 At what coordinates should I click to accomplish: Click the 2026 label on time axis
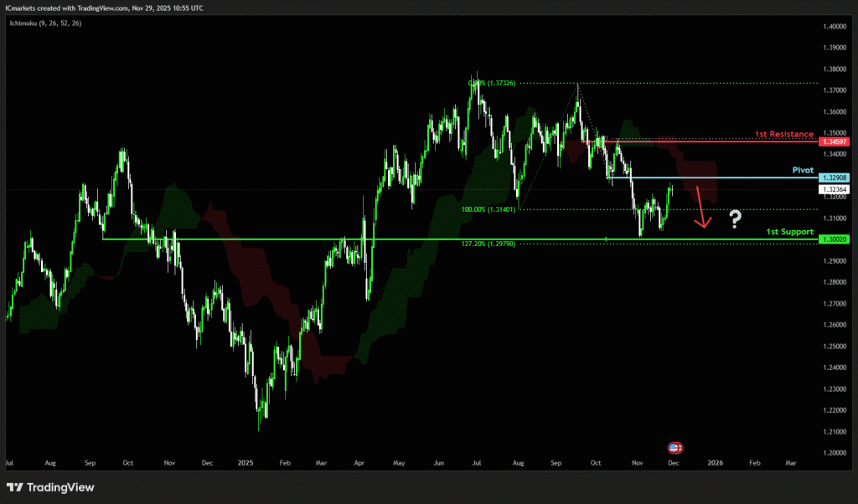pyautogui.click(x=715, y=462)
